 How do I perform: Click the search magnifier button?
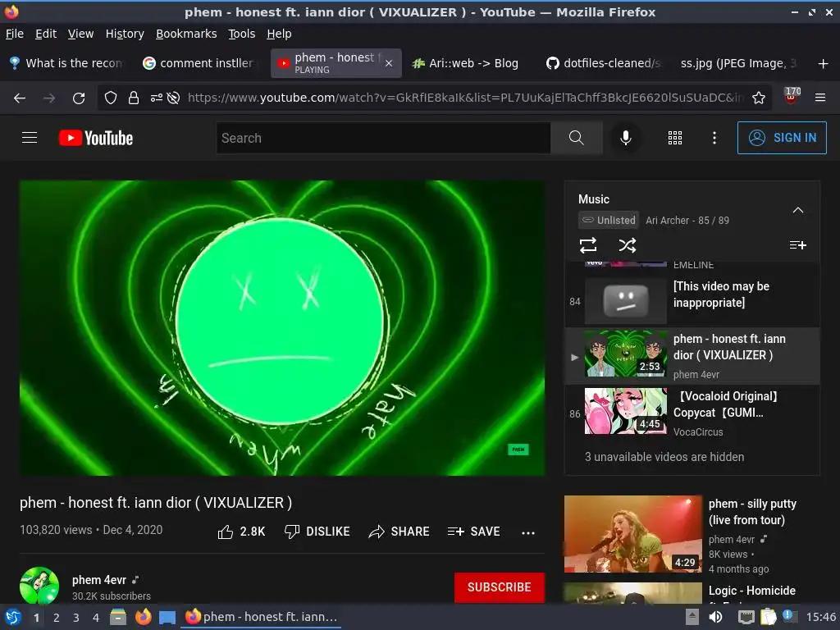point(577,138)
